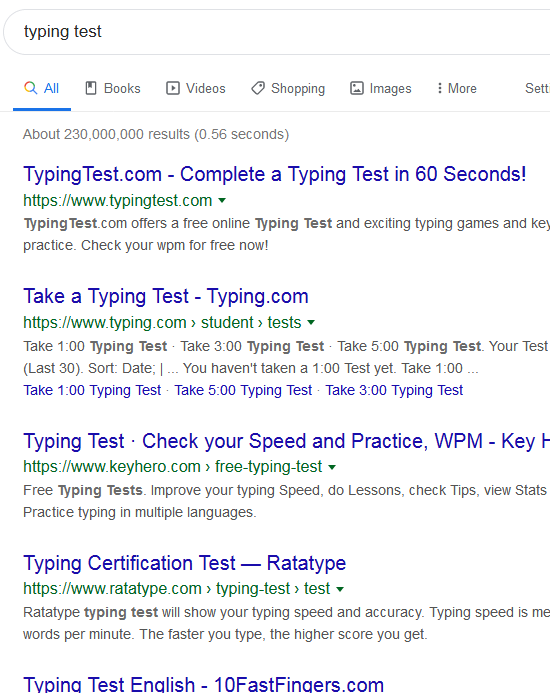Click the magnifier icon beside All
The height and width of the screenshot is (693, 550).
[31, 88]
